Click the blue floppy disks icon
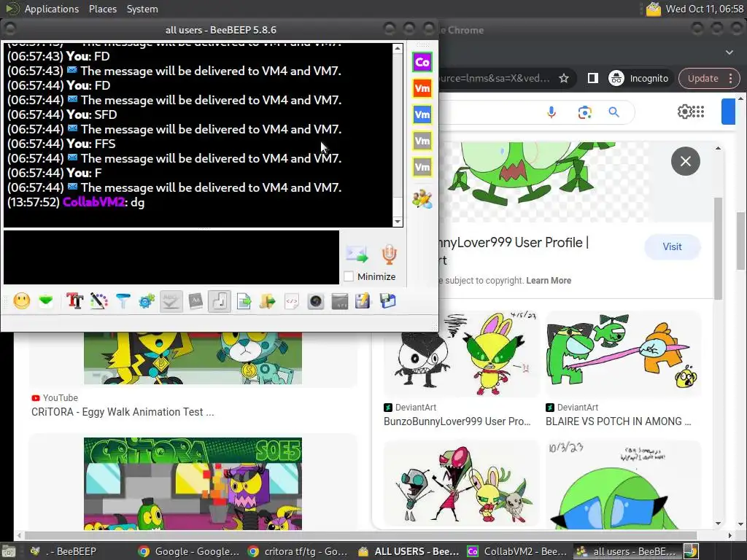 coord(388,301)
